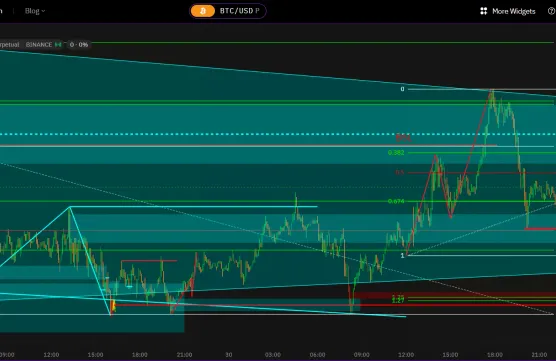Open the More Widgets panel
The height and width of the screenshot is (361, 556).
(x=507, y=11)
